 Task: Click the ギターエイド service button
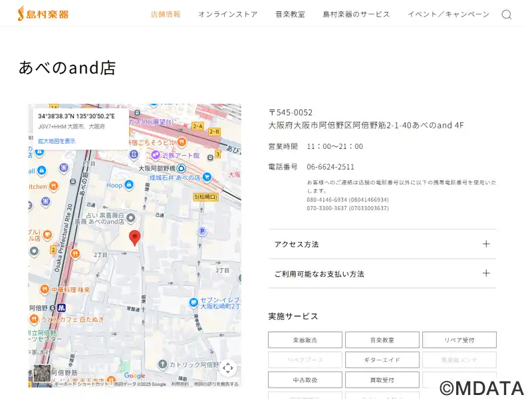382,360
